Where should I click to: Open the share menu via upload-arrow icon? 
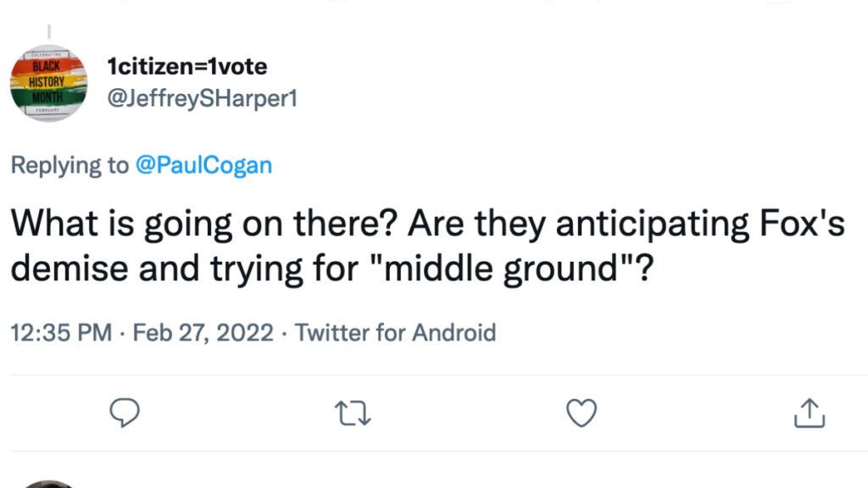pyautogui.click(x=810, y=413)
